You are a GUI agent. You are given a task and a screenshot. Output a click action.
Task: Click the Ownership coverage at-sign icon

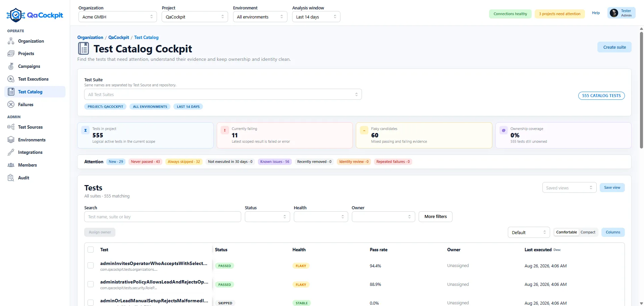click(503, 130)
